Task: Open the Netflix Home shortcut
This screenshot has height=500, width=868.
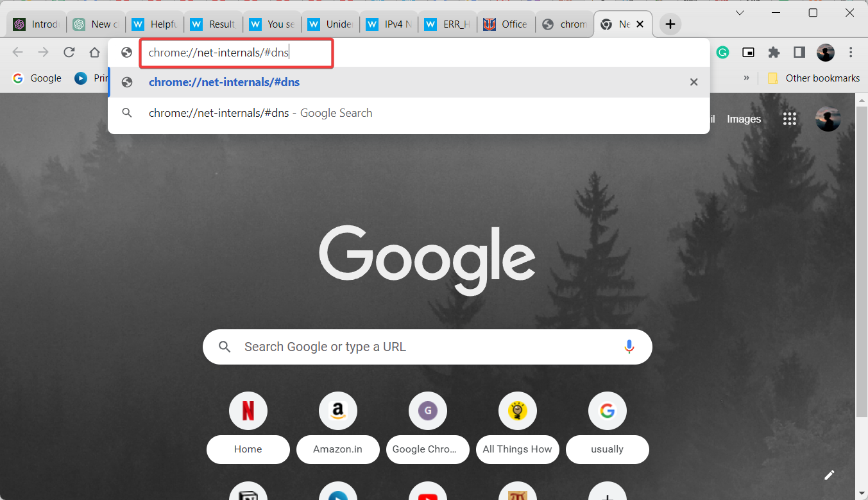Action: [x=248, y=427]
